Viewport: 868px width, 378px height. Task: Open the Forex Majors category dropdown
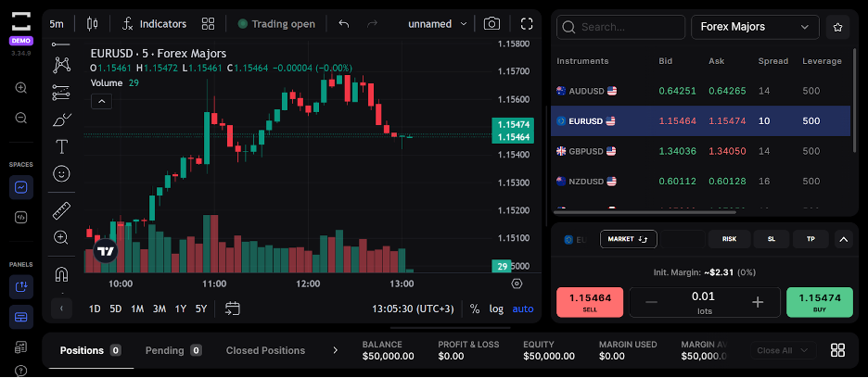[755, 27]
